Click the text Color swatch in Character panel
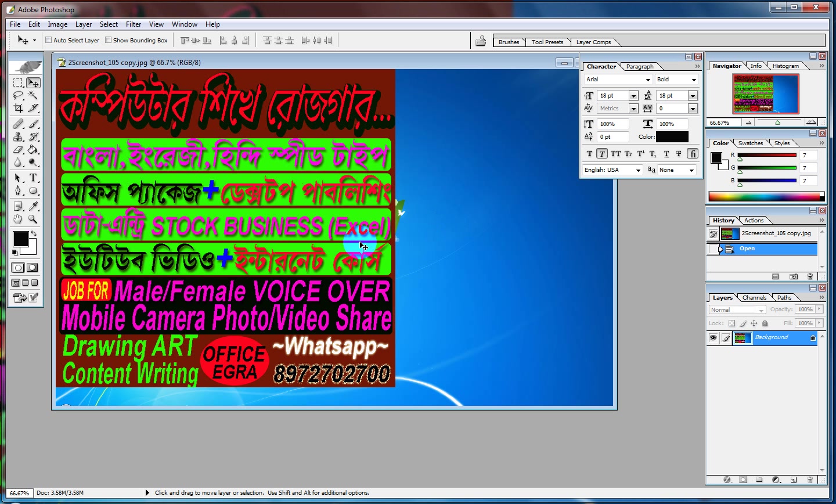Image resolution: width=836 pixels, height=504 pixels. click(x=672, y=137)
